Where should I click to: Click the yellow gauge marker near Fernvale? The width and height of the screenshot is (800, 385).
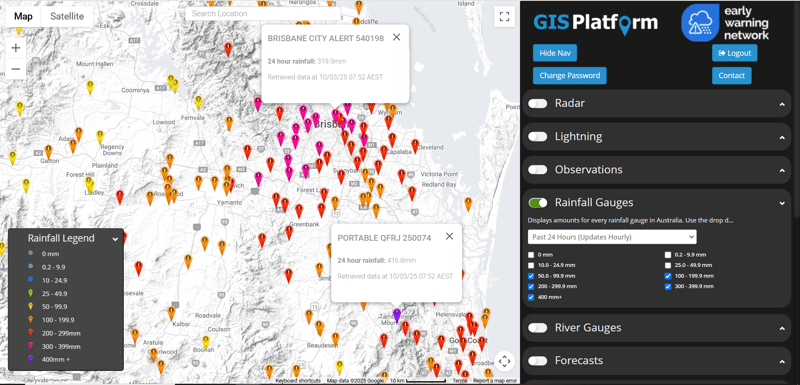click(198, 102)
